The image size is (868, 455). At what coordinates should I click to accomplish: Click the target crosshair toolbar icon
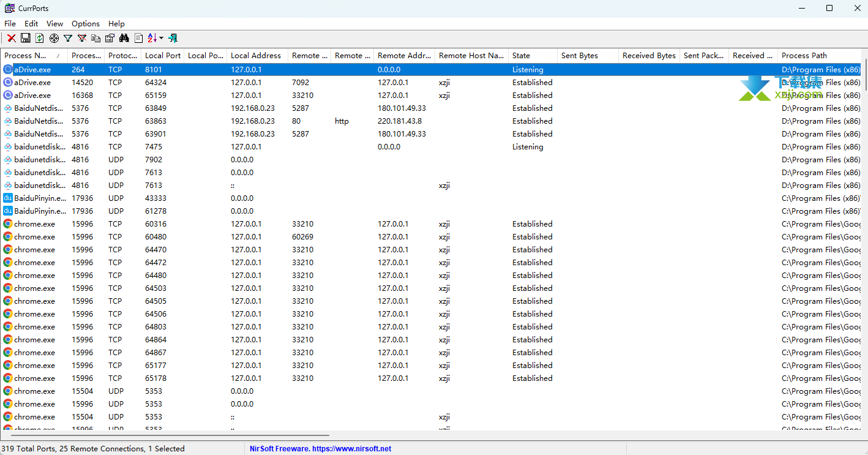pos(54,38)
